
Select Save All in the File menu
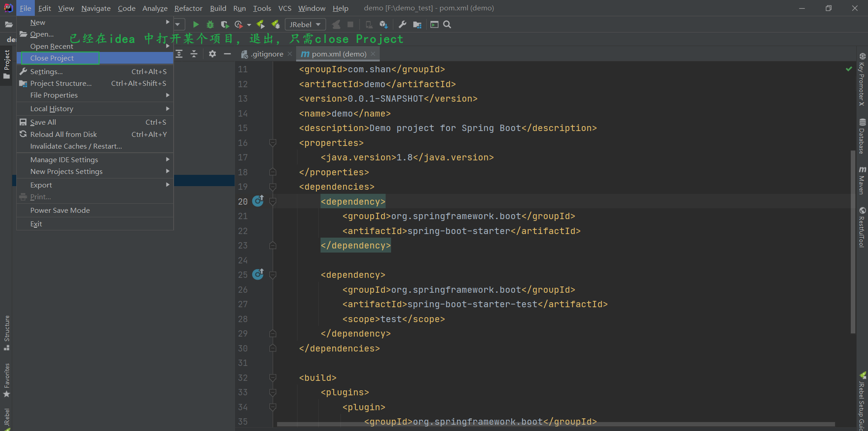pyautogui.click(x=95, y=122)
